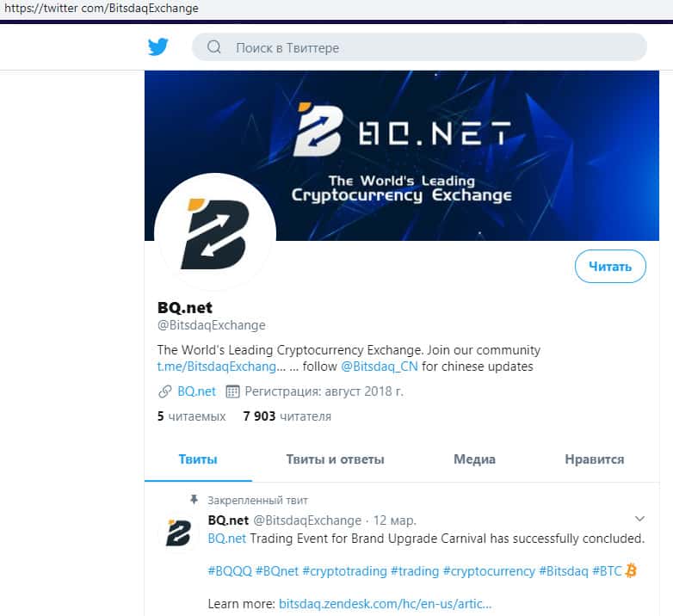
Task: Focus the Поиск в Твиттере search field
Action: 419,47
